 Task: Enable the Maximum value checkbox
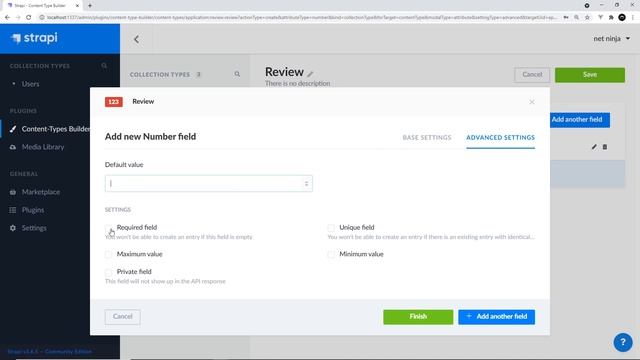[x=108, y=254]
